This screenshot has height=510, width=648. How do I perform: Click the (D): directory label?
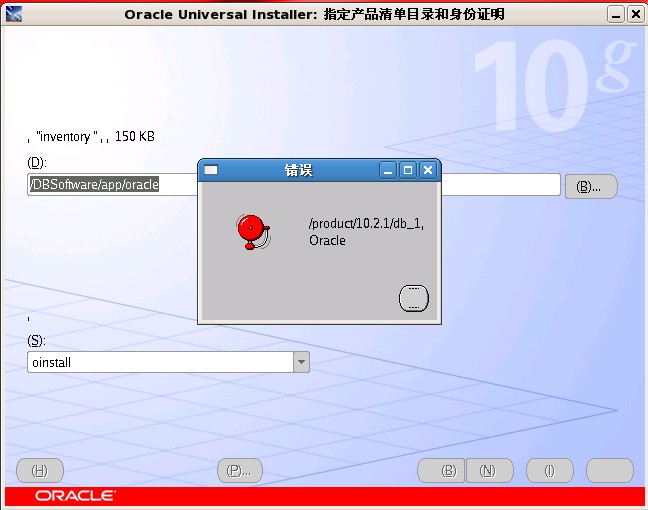pyautogui.click(x=37, y=162)
